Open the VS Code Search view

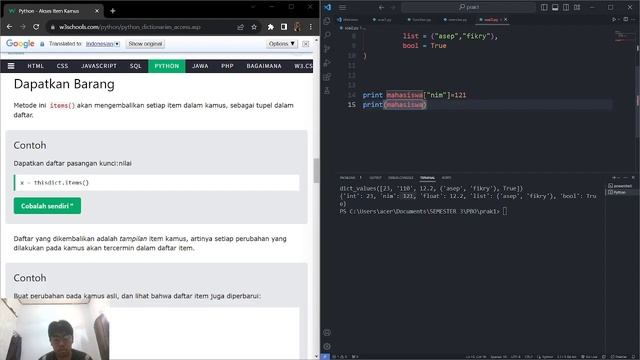coord(327,36)
